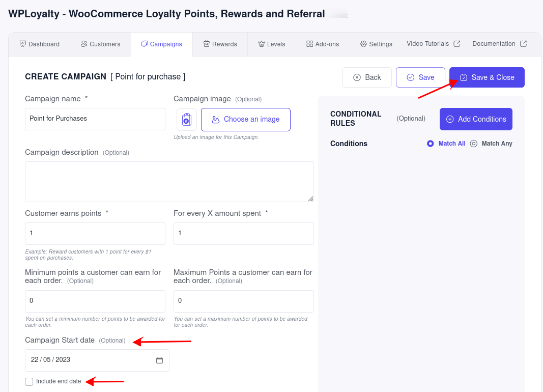Image resolution: width=543 pixels, height=392 pixels.
Task: Click the Rewards tab gift icon
Action: pos(207,44)
